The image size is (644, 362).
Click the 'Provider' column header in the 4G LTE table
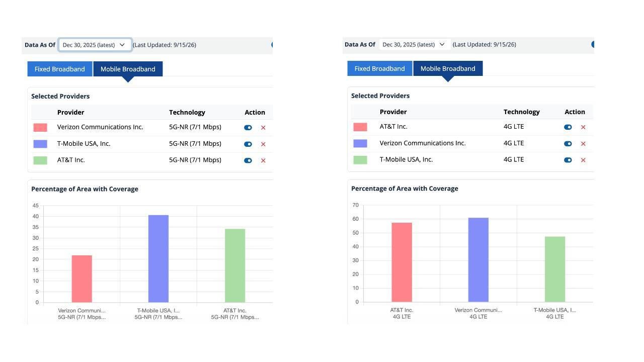tap(393, 112)
